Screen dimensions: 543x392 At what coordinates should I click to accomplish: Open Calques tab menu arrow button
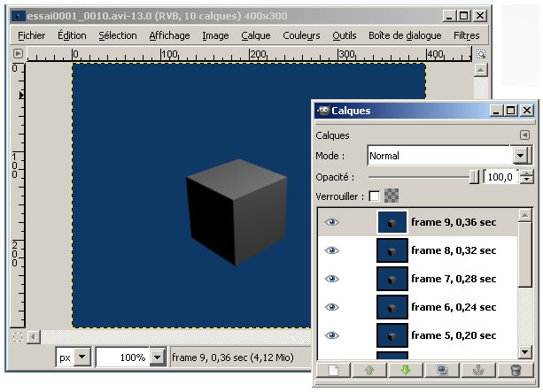coord(524,135)
